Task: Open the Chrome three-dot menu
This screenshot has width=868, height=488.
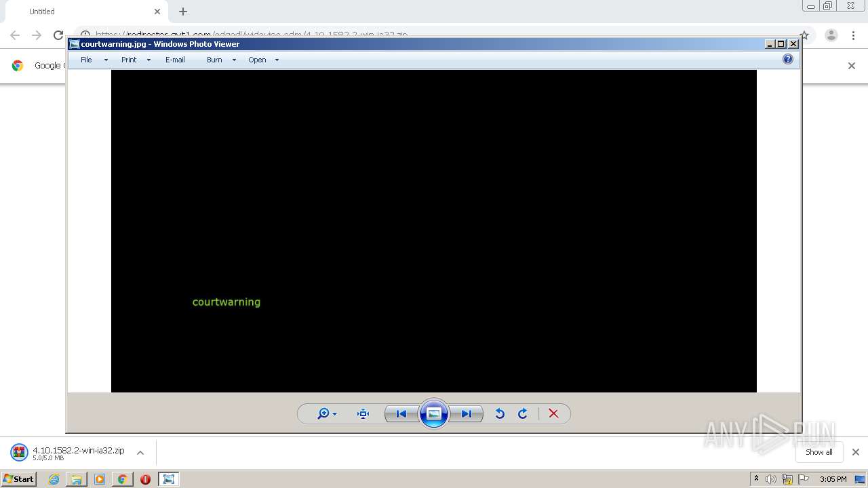Action: pos(854,35)
